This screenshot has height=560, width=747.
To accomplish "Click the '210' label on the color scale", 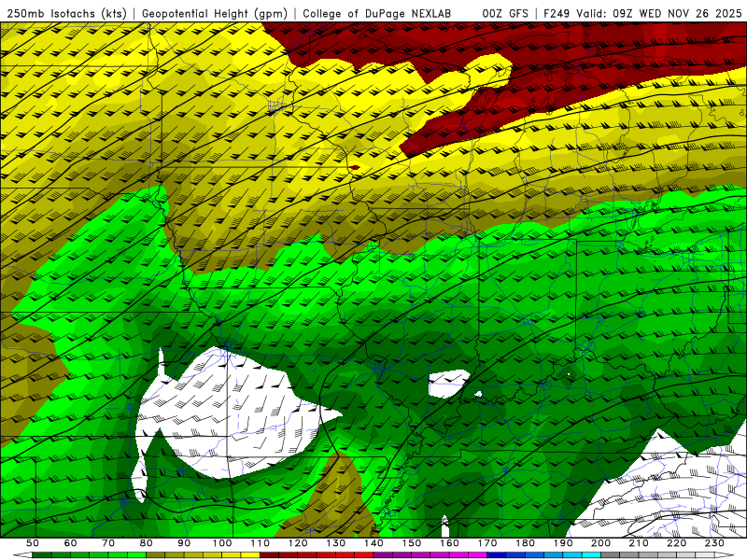I will point(639,543).
